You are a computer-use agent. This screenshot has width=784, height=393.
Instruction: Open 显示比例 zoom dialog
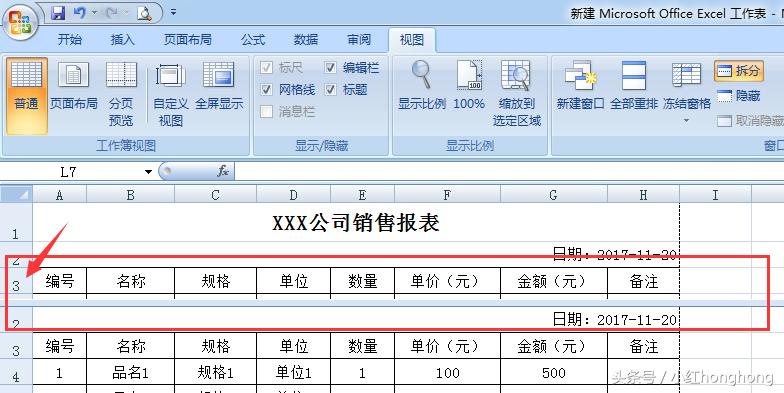pos(422,85)
